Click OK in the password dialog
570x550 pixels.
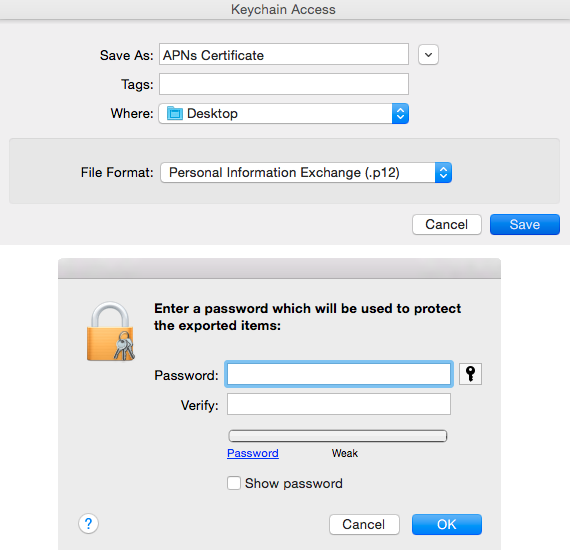[447, 524]
